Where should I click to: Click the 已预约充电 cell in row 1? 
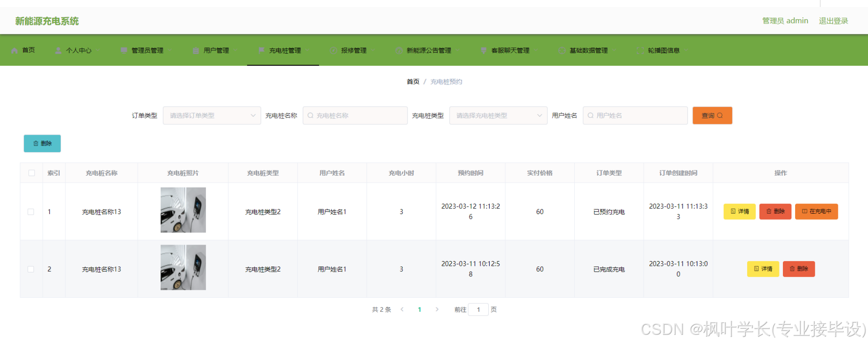pos(609,212)
